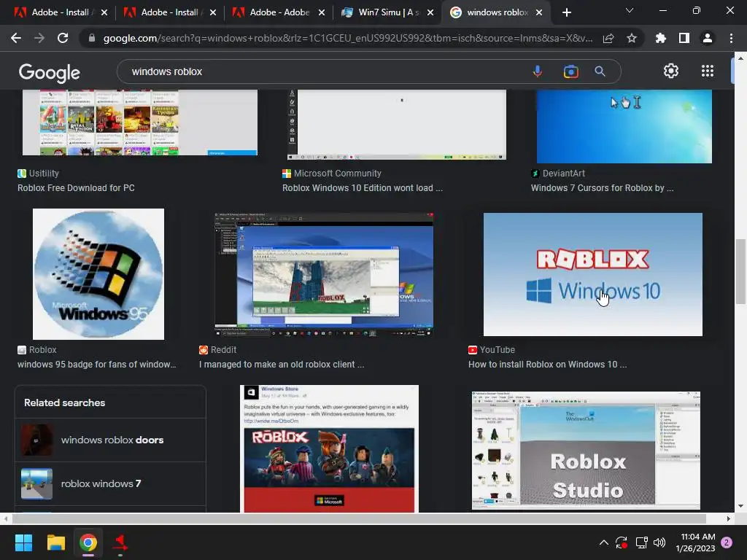
Task: Open windows 95 badge result link
Action: tap(97, 365)
